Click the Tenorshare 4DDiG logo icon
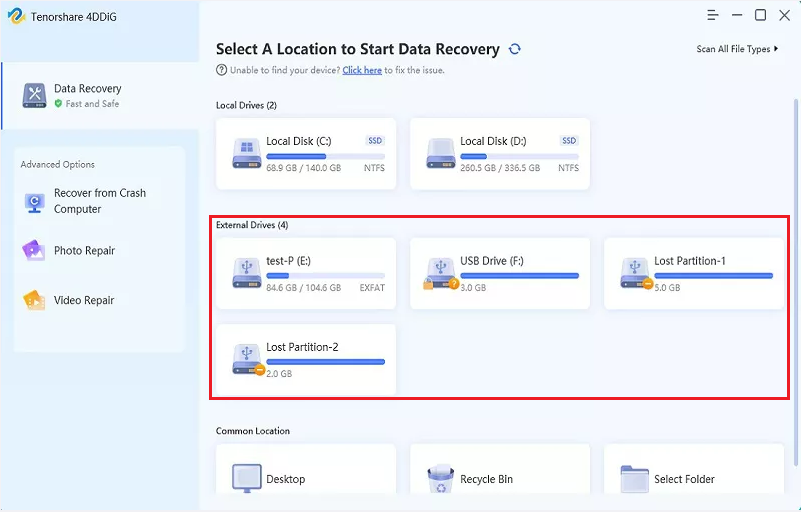This screenshot has height=512, width=801. tap(17, 17)
